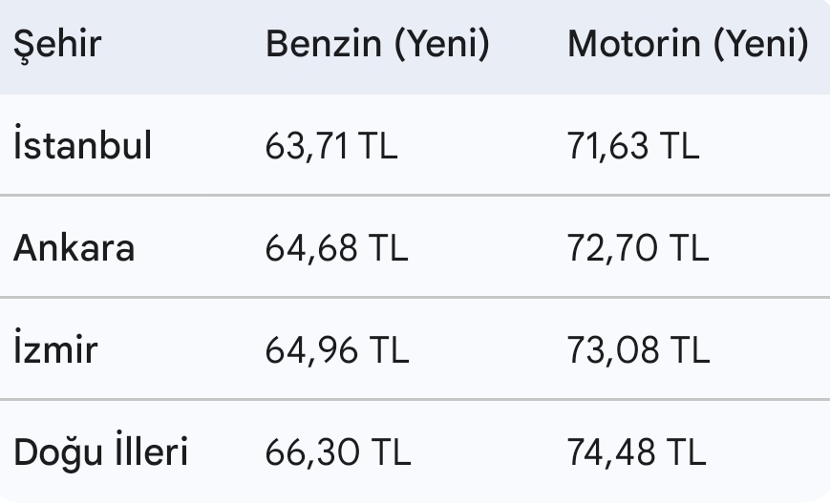Pick Ankara motorin price 72,70 TL
This screenshot has height=504, width=830.
[x=638, y=249]
